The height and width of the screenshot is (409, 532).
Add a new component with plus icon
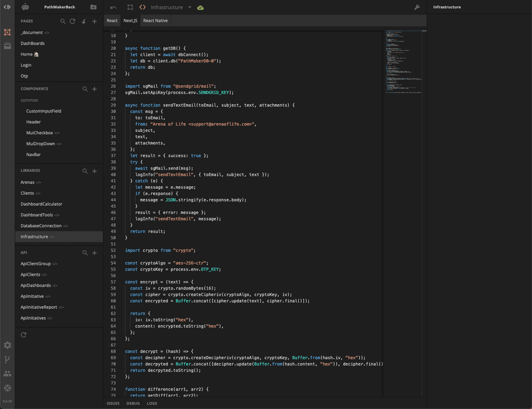point(95,89)
